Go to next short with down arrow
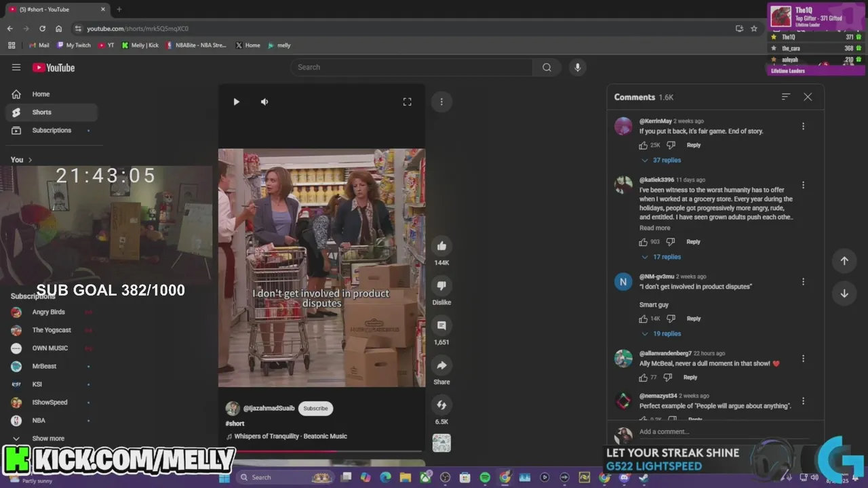This screenshot has height=488, width=868. click(844, 293)
